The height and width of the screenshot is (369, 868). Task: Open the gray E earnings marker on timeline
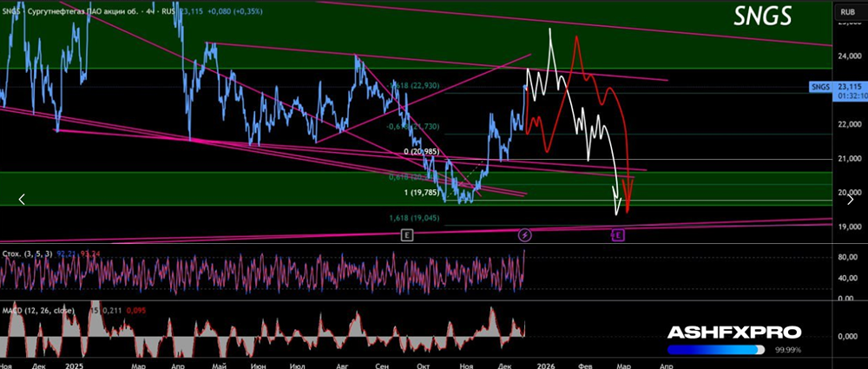coord(407,235)
